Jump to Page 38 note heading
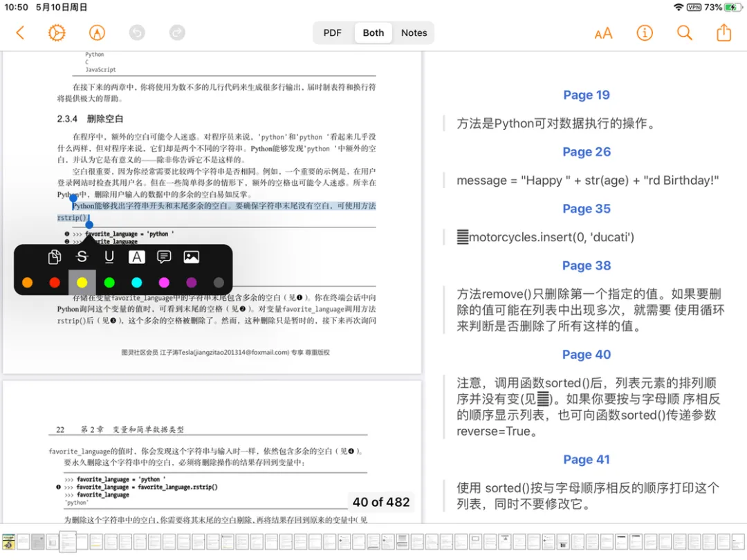 point(586,265)
